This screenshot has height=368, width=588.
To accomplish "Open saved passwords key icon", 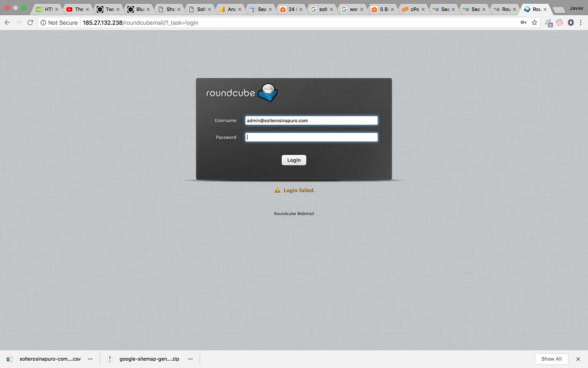I will (523, 23).
